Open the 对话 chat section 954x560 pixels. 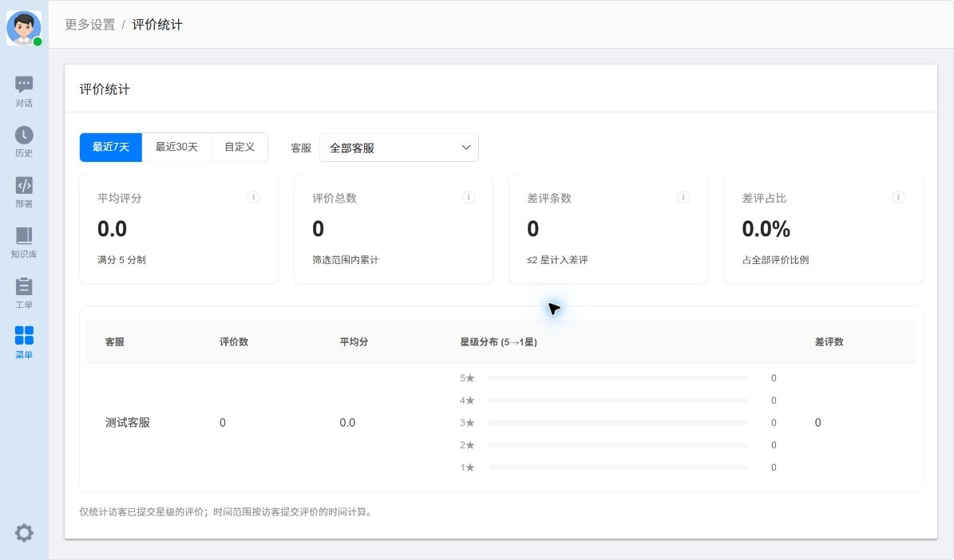click(24, 93)
